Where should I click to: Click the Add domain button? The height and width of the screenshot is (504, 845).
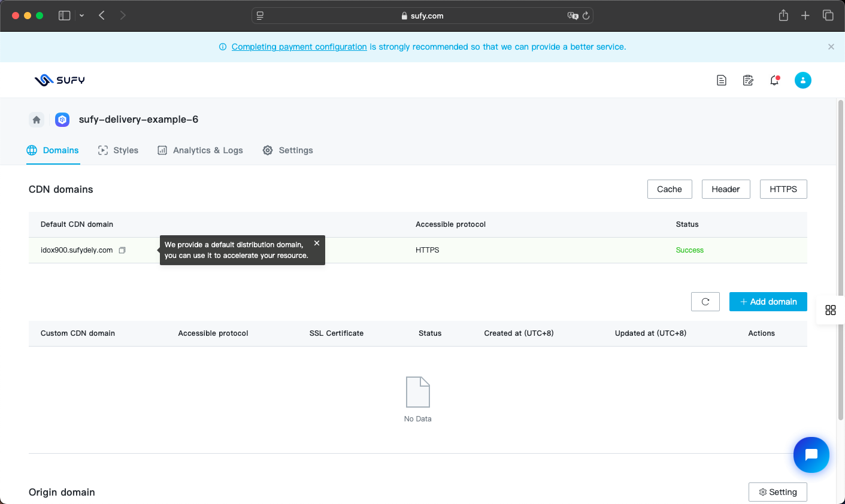(768, 302)
